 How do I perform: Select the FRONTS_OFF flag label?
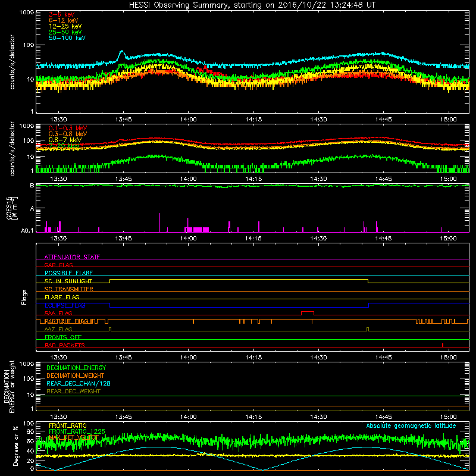pyautogui.click(x=63, y=337)
